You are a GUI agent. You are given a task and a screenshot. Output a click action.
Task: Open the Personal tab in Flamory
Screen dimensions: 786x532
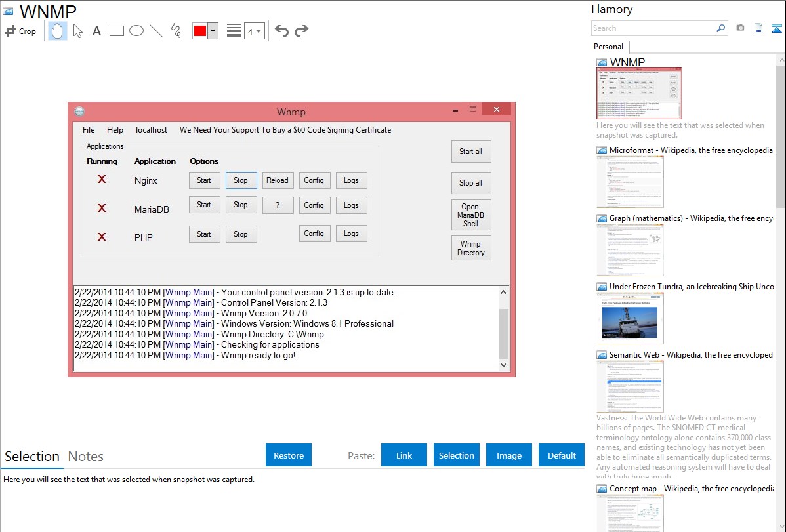(608, 47)
